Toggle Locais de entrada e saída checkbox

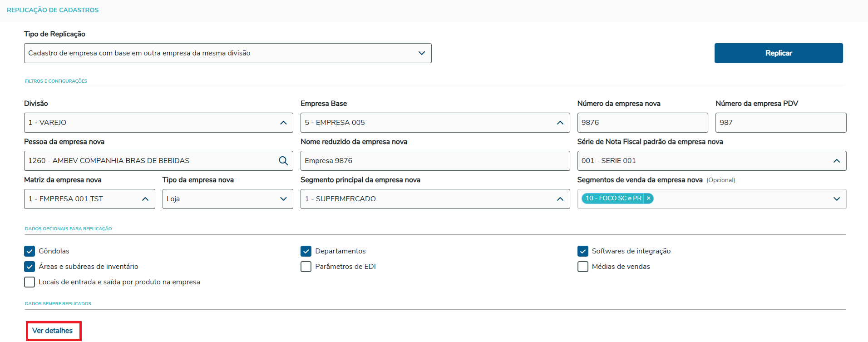[x=30, y=282]
